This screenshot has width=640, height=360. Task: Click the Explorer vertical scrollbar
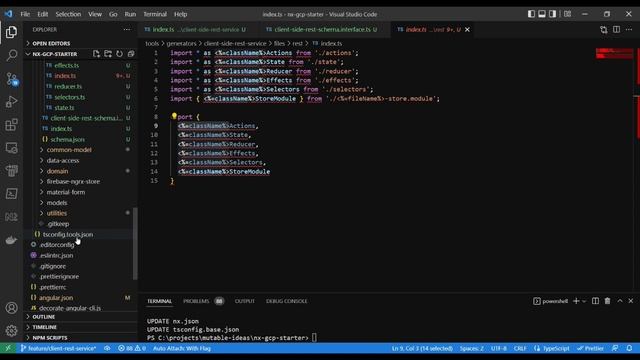point(135,244)
